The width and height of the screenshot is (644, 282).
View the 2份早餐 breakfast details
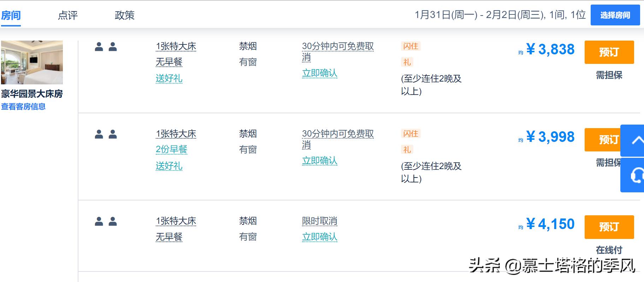(172, 150)
